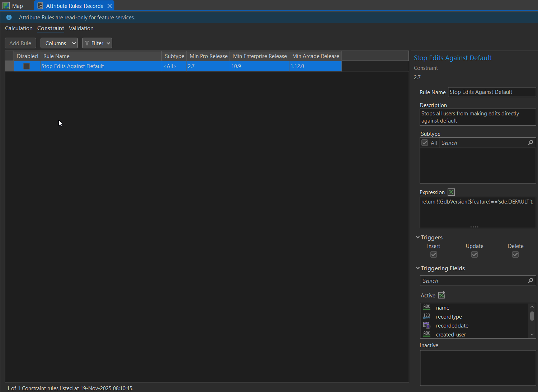This screenshot has width=538, height=392.
Task: Select the row header of the rule row
Action: pyautogui.click(x=9, y=66)
